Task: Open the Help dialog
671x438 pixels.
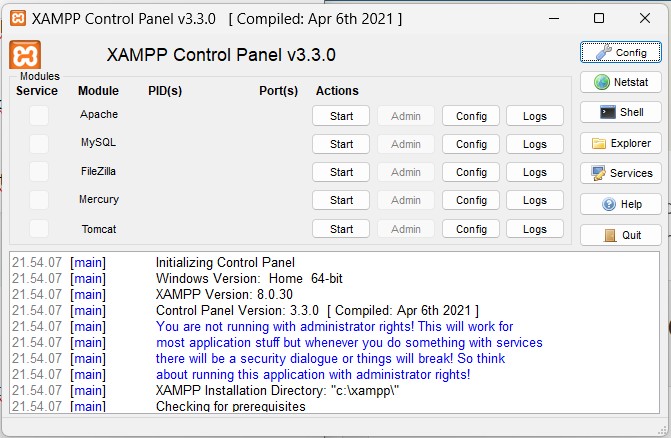Action: coord(620,204)
